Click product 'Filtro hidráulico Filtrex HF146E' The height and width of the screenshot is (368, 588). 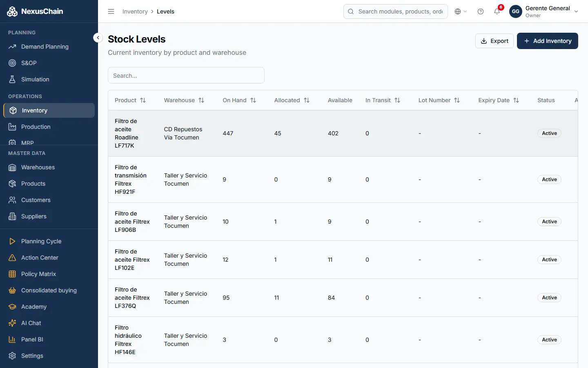click(x=128, y=340)
